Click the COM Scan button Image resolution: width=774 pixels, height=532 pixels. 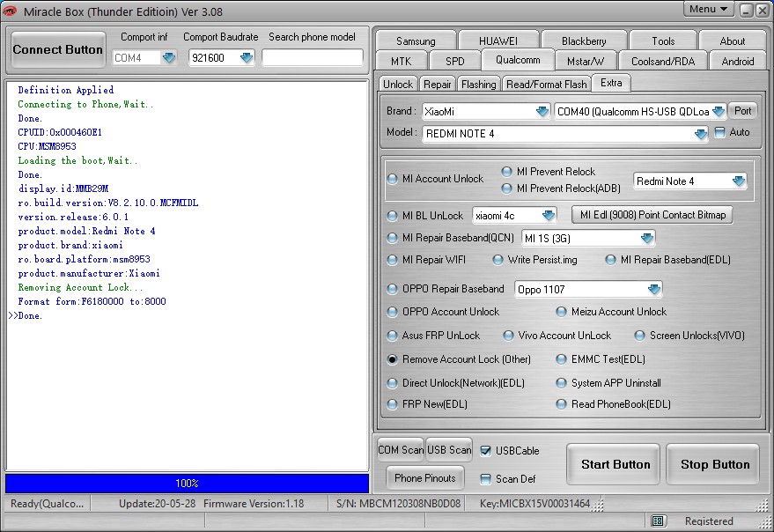pos(401,450)
